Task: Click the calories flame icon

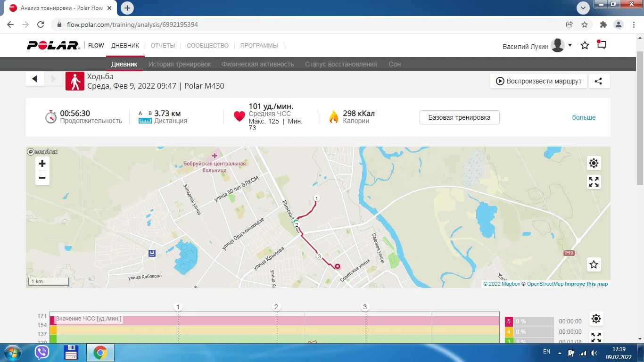Action: [x=334, y=117]
